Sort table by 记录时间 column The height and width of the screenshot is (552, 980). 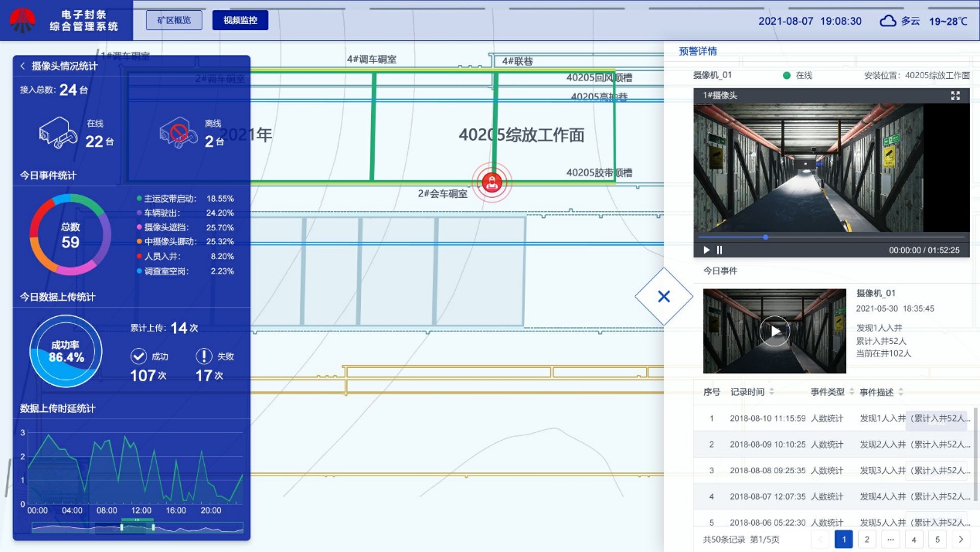click(771, 392)
